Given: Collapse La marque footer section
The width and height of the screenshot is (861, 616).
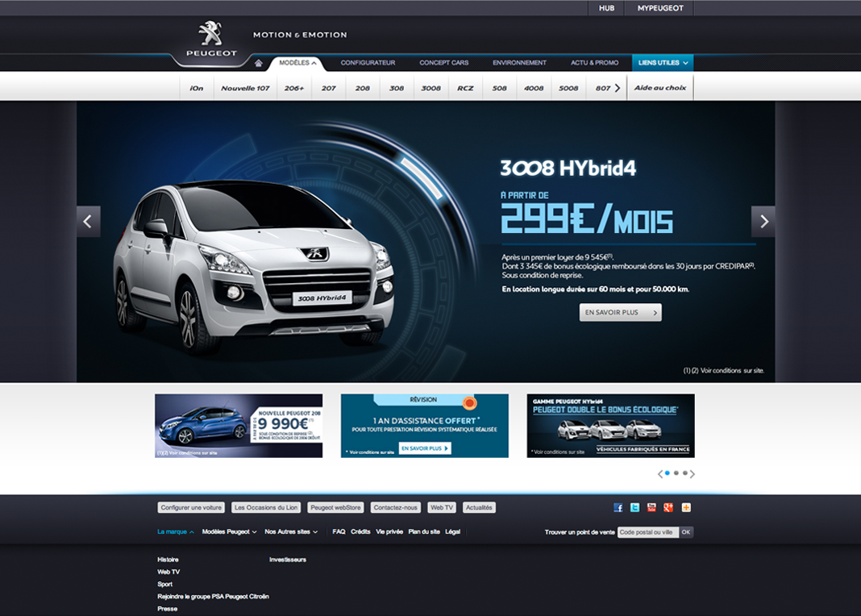Looking at the screenshot, I should tap(176, 531).
